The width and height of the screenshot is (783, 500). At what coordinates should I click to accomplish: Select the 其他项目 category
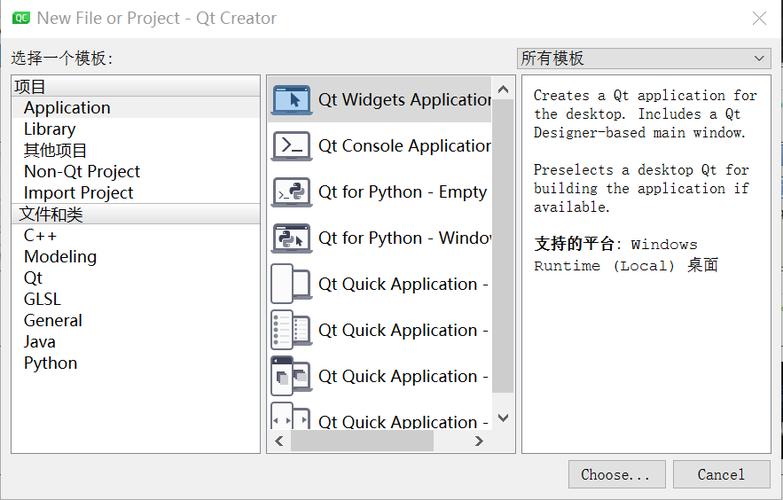(136, 150)
